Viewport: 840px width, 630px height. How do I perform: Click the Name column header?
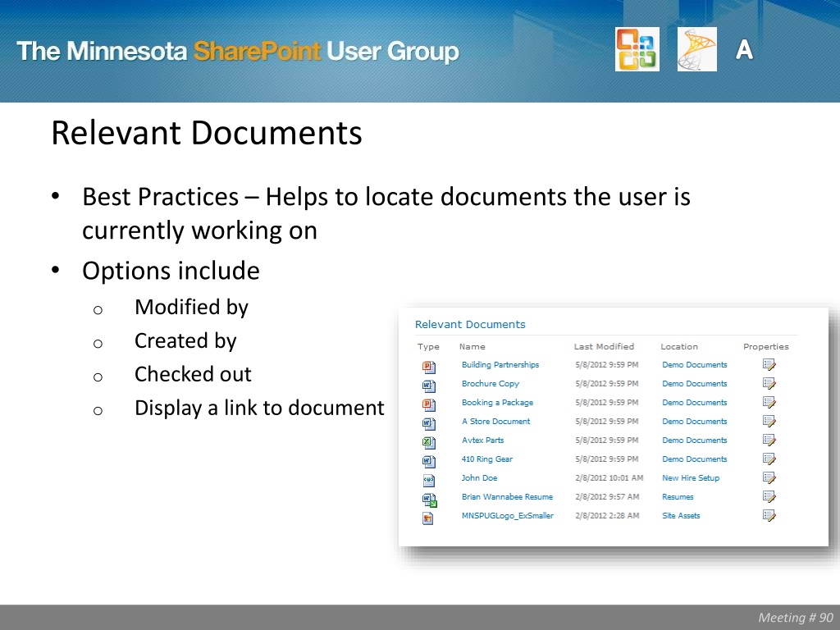click(x=472, y=347)
